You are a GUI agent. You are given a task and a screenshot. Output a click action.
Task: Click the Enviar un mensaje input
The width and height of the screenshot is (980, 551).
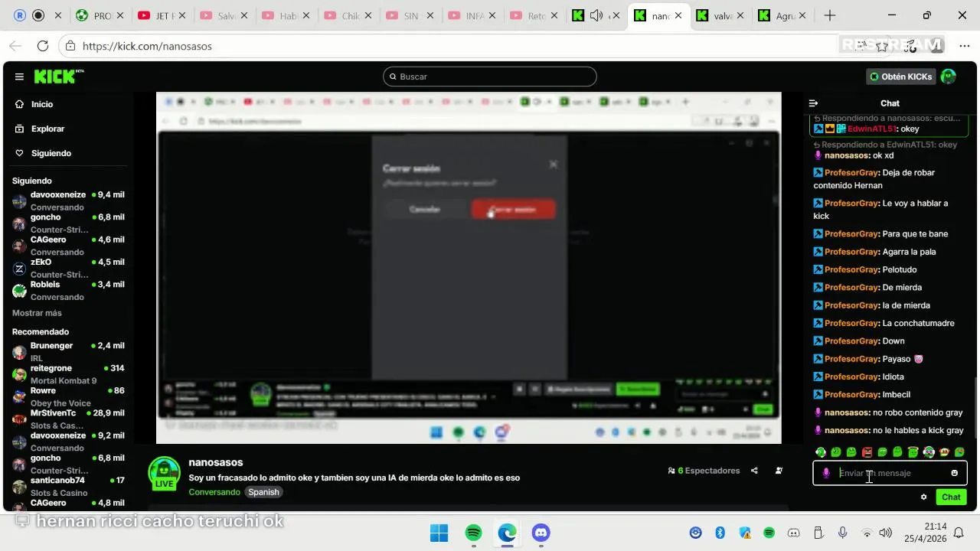pos(891,473)
